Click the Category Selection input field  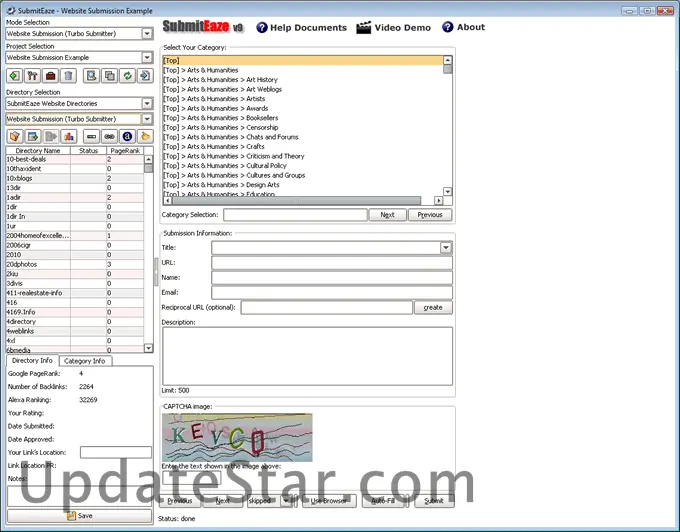coord(295,215)
